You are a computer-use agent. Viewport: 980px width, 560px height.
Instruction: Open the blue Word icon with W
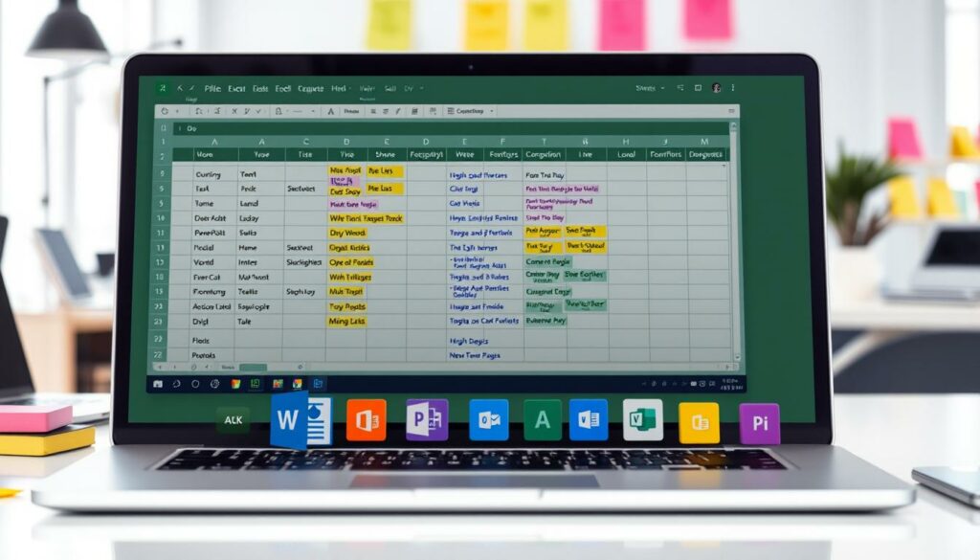click(301, 420)
